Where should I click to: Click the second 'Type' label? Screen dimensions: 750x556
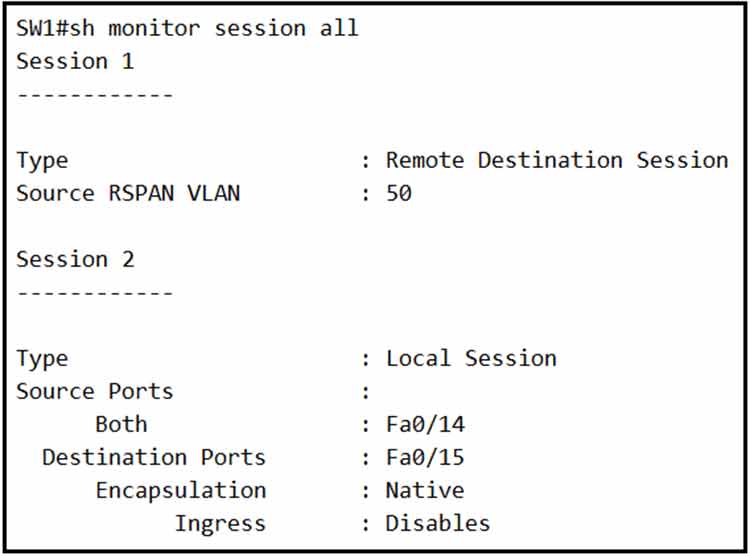[x=42, y=358]
